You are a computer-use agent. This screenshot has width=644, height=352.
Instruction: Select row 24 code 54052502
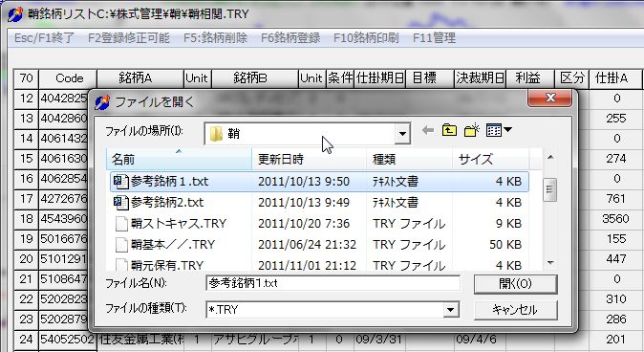(x=68, y=340)
